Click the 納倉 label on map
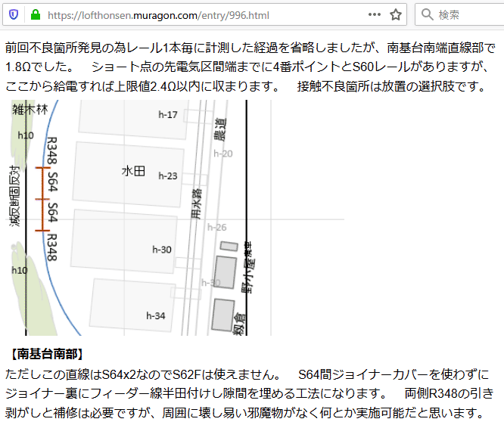504x422 pixels. coord(239,324)
